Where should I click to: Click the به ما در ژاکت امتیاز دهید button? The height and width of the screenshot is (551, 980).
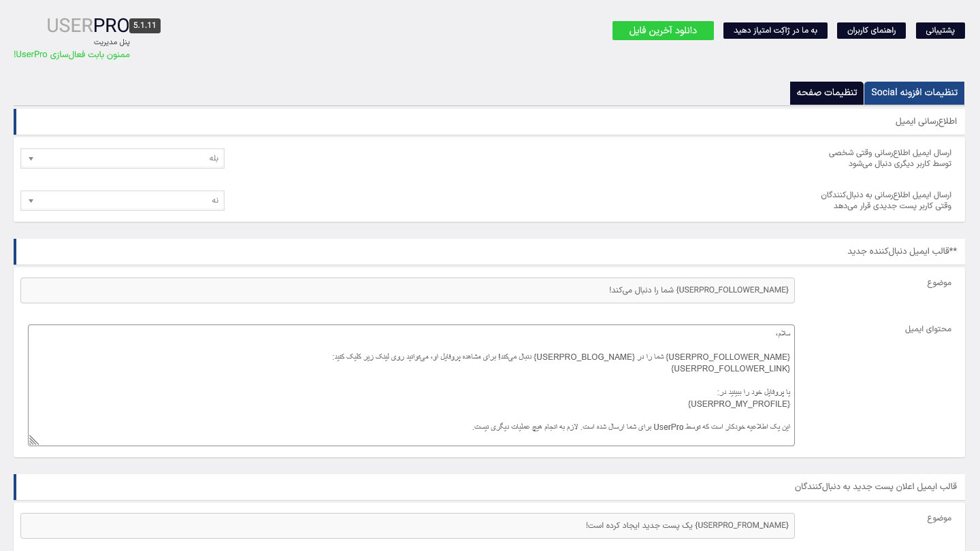pyautogui.click(x=775, y=31)
